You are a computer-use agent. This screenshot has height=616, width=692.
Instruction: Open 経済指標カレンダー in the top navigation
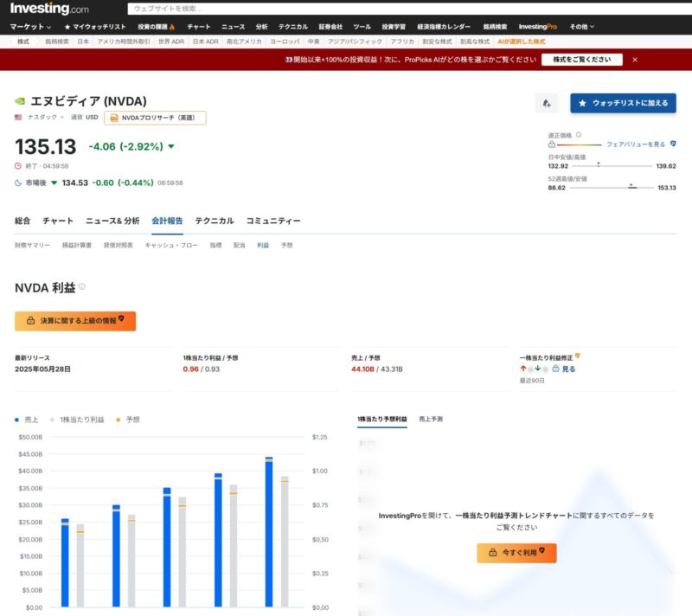444,27
